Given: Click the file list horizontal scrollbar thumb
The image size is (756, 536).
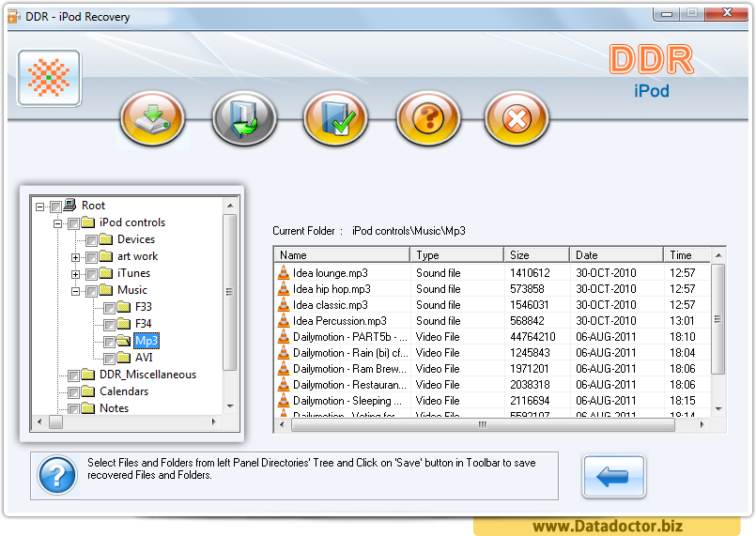Looking at the screenshot, I should (x=483, y=424).
